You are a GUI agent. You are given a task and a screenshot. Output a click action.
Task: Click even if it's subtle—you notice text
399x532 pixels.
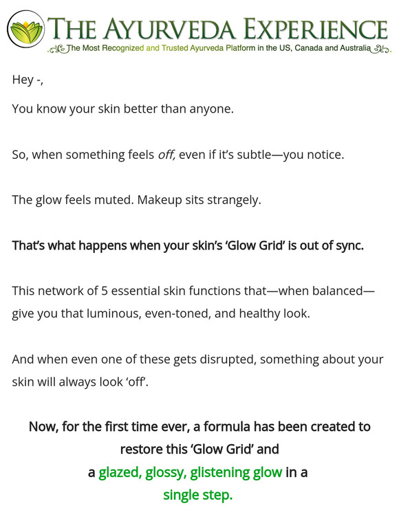coord(261,155)
